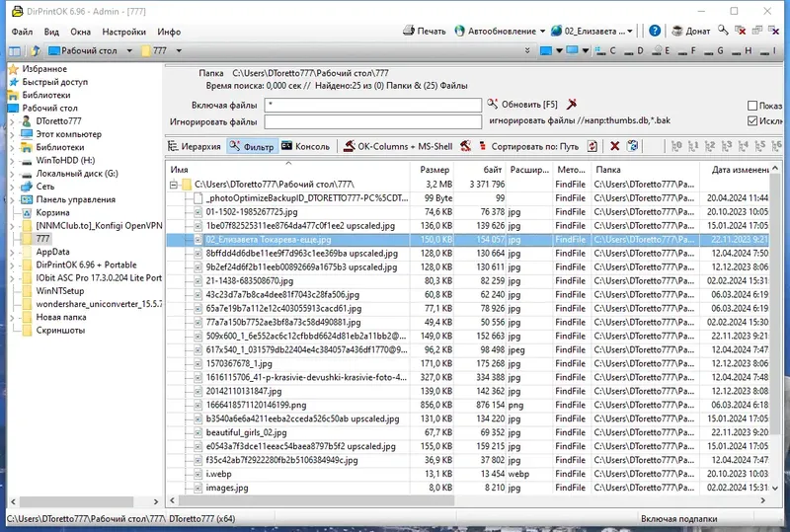The height and width of the screenshot is (532, 790).
Task: Expand Новая папка node in sidebar
Action: coord(13,318)
